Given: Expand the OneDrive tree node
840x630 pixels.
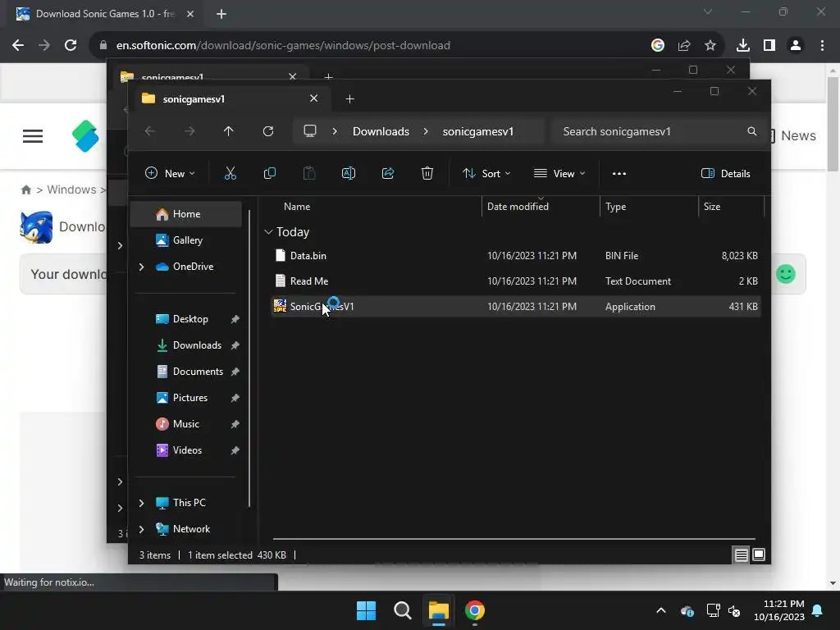Looking at the screenshot, I should click(x=141, y=267).
